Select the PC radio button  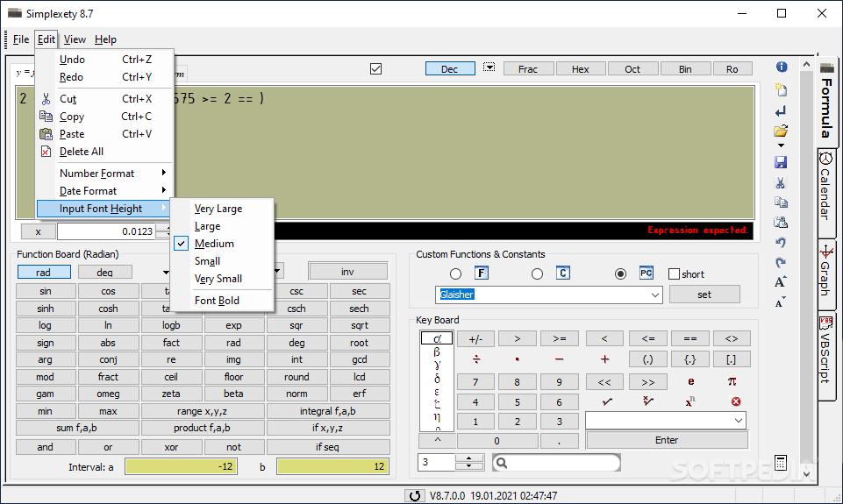click(620, 274)
